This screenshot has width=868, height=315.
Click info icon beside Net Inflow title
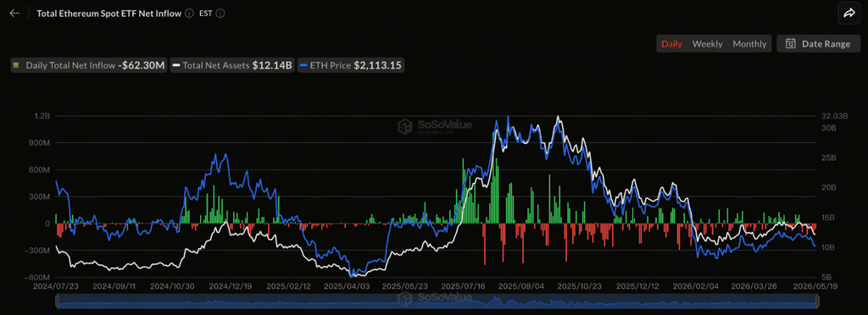pos(189,14)
